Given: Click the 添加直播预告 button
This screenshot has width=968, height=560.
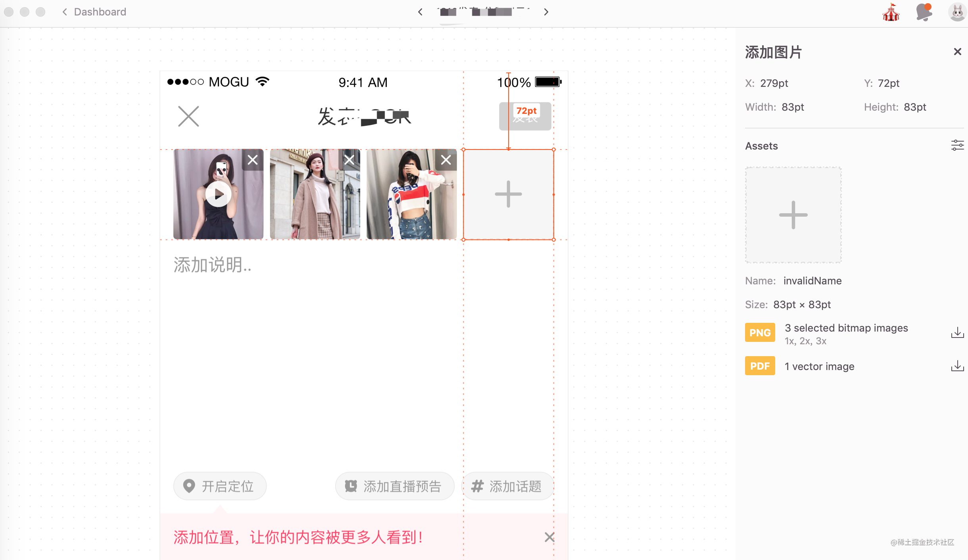Looking at the screenshot, I should coord(395,486).
